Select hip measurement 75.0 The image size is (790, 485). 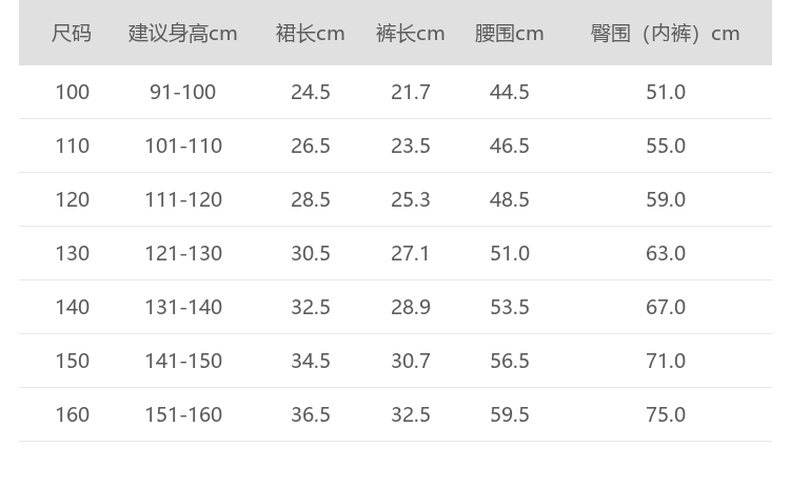coord(665,415)
